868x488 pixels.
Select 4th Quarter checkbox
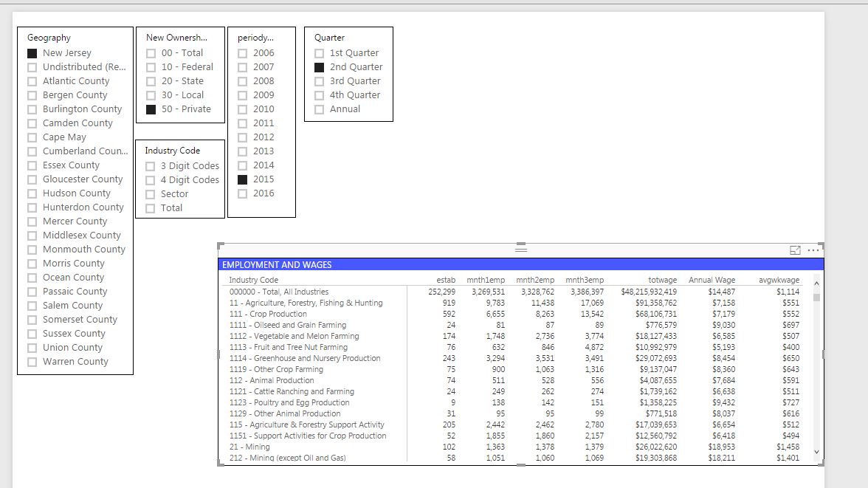pyautogui.click(x=319, y=95)
